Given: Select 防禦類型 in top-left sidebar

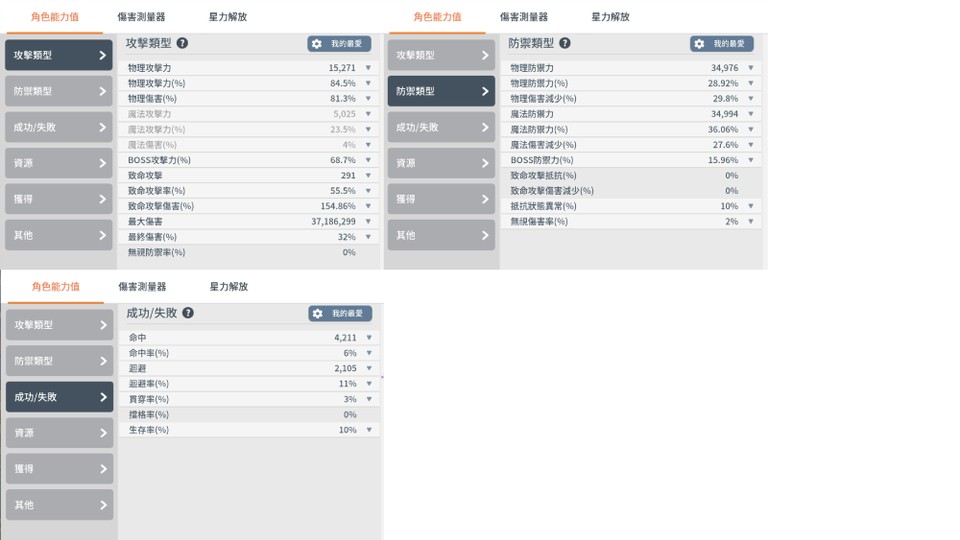Looking at the screenshot, I should pos(59,91).
